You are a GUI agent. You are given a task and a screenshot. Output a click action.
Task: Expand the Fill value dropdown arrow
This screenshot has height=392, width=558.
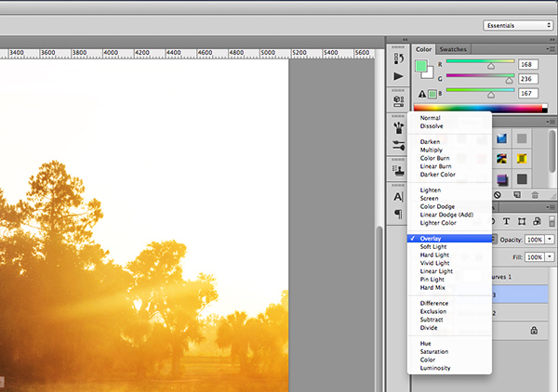[548, 255]
